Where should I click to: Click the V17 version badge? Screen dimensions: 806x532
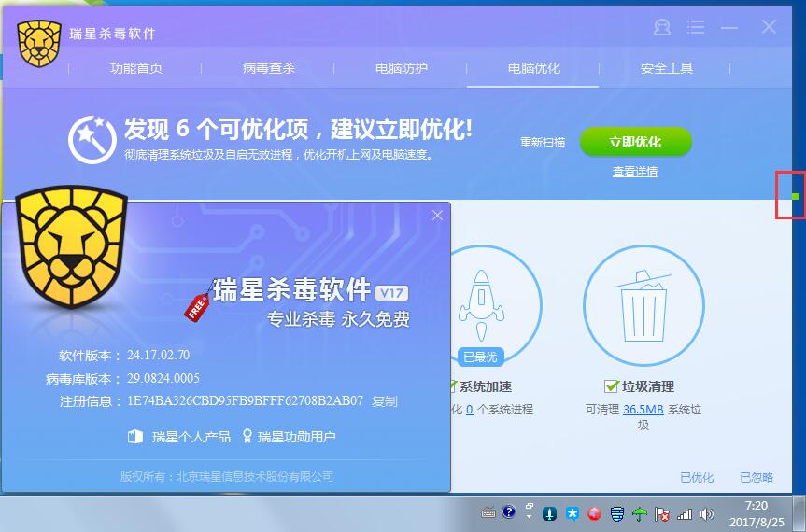[x=391, y=293]
